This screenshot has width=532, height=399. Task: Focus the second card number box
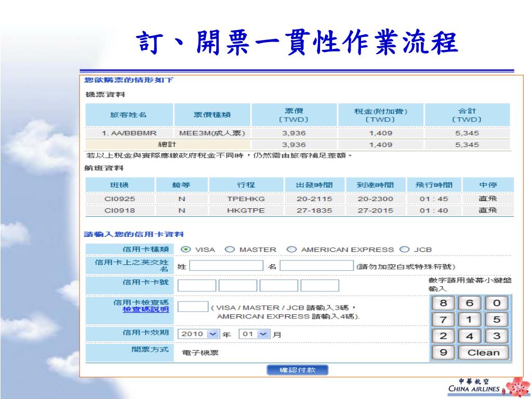click(238, 286)
